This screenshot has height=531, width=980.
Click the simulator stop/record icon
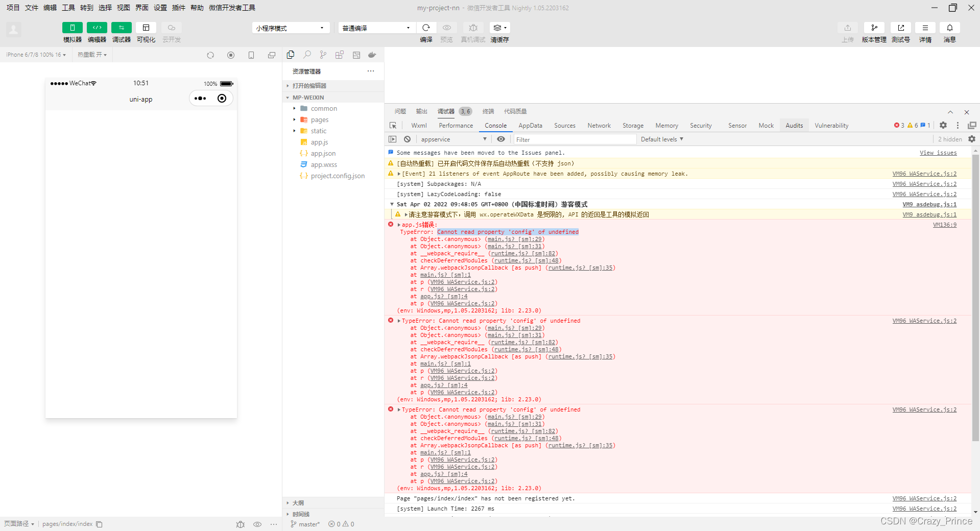tap(231, 55)
